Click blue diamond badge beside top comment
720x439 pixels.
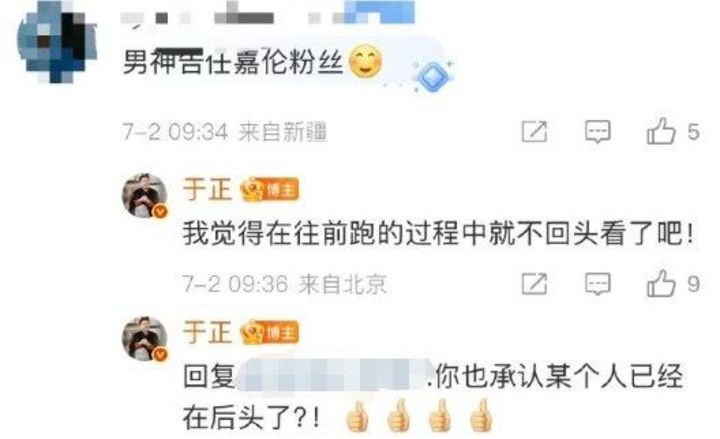[432, 76]
